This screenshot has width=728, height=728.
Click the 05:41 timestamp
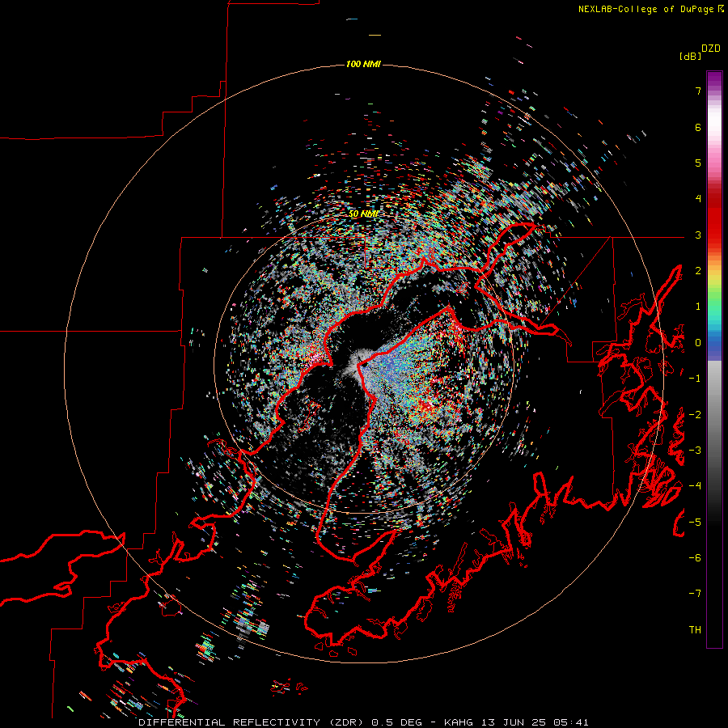point(569,722)
